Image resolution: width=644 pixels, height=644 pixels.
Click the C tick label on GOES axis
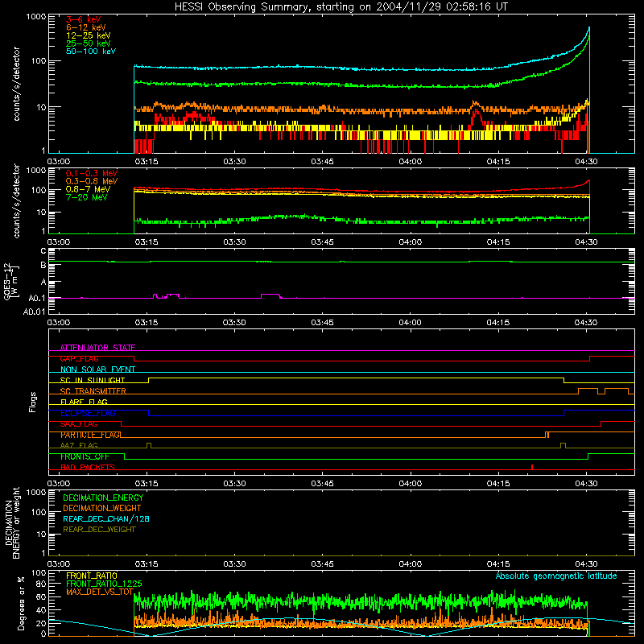(x=43, y=250)
